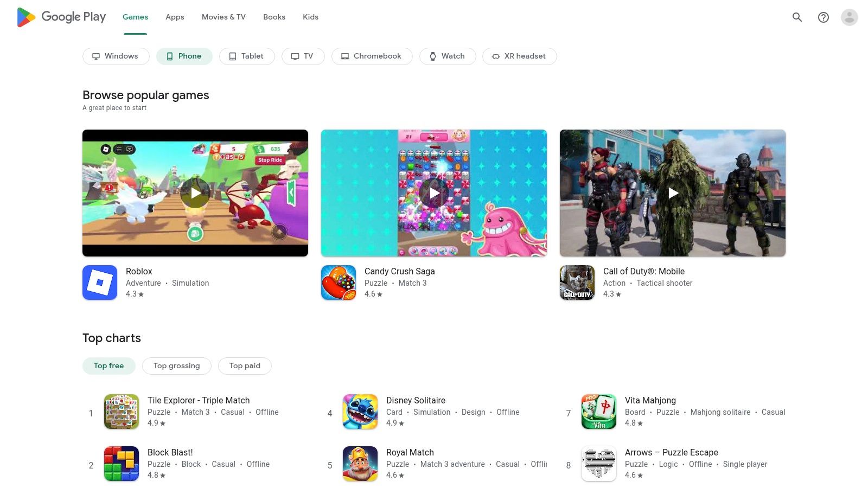Open Disney Solitaire using its icon
The width and height of the screenshot is (868, 488).
[360, 412]
